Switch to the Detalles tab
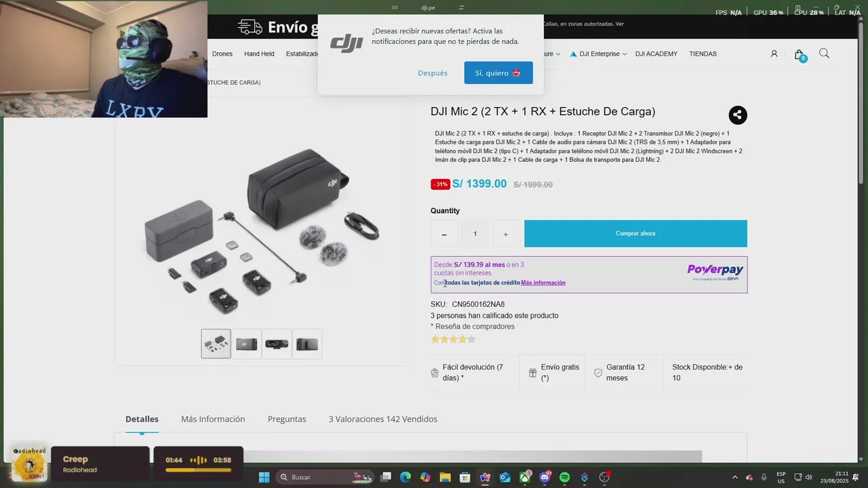This screenshot has height=488, width=868. tap(142, 419)
